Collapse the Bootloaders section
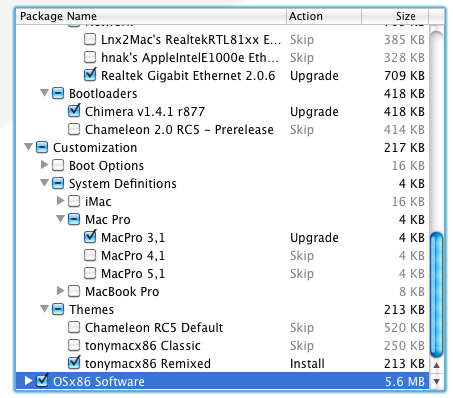453x398 pixels. tap(44, 93)
